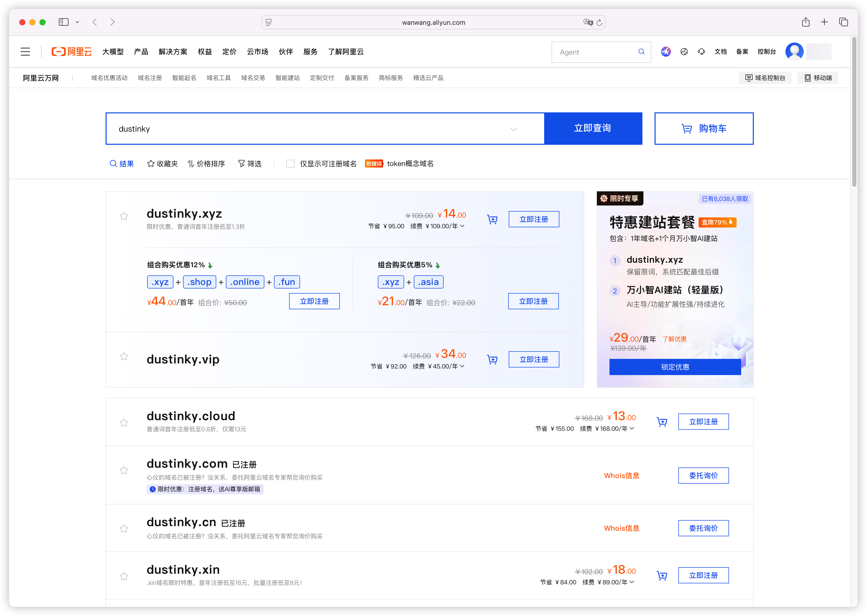Click the Aliyun logo

[71, 52]
